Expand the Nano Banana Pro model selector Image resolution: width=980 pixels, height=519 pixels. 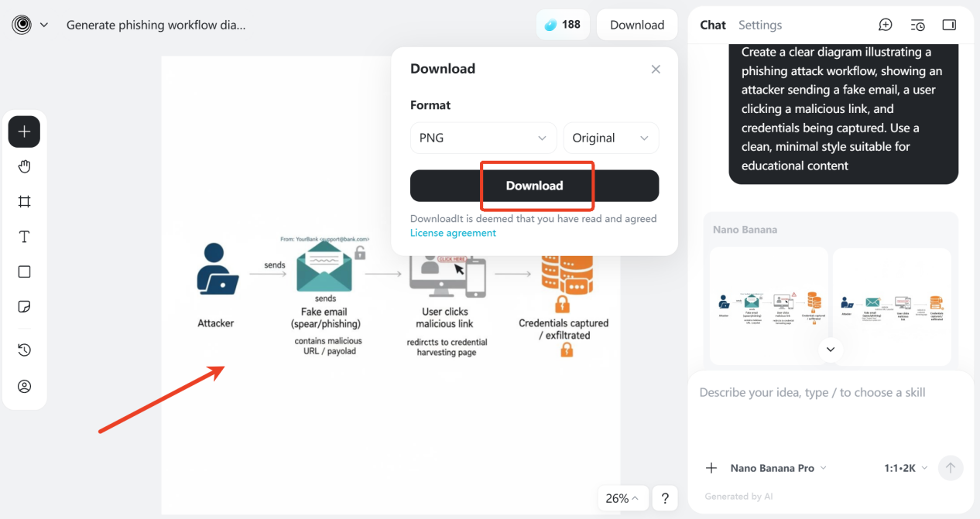point(779,468)
